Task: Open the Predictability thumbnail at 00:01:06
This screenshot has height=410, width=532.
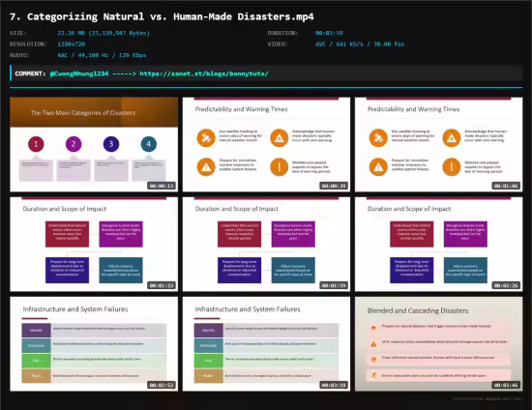Action: (439, 144)
